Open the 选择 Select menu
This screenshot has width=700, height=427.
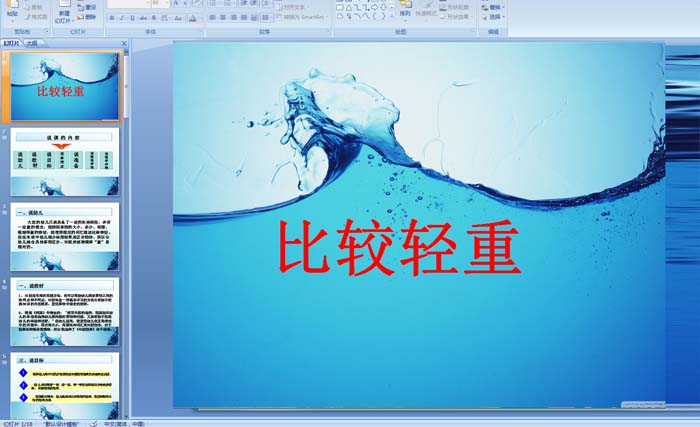click(493, 17)
